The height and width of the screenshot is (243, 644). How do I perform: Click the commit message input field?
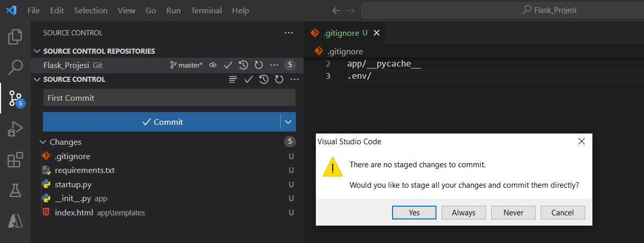169,98
